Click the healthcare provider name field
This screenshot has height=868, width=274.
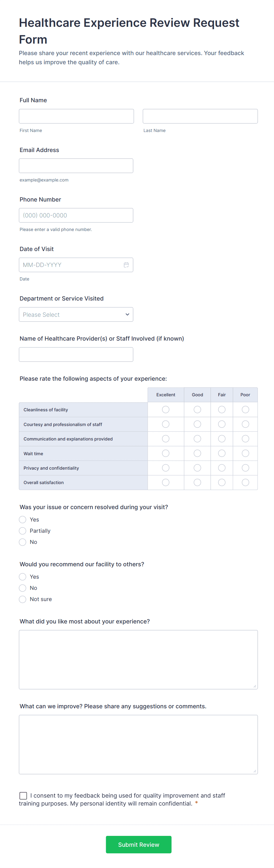click(76, 354)
